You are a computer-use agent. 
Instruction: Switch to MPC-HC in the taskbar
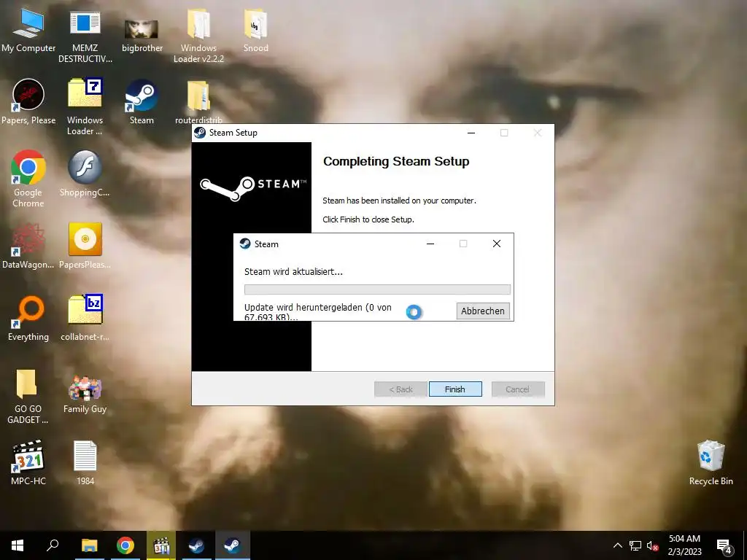pyautogui.click(x=161, y=545)
